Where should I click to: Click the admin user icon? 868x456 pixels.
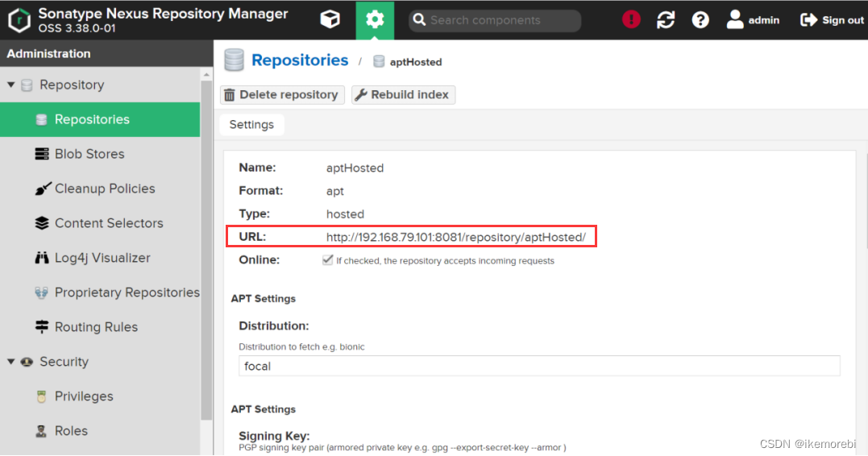click(x=734, y=19)
